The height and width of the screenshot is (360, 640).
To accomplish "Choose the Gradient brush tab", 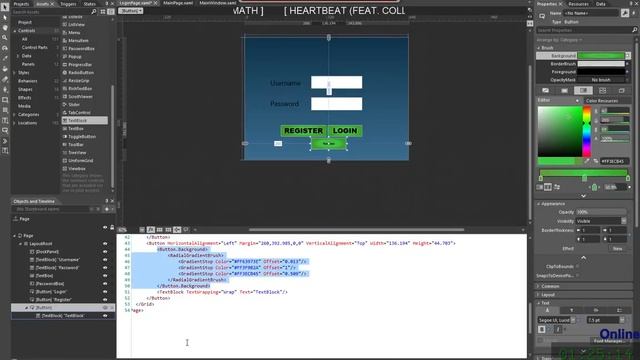I will [x=583, y=90].
